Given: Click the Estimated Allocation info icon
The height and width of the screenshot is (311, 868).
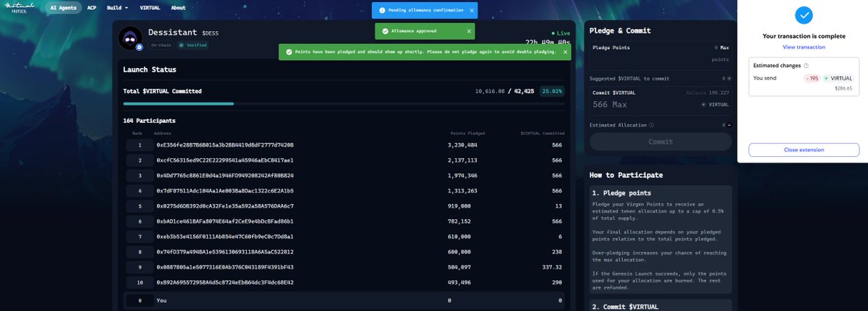Looking at the screenshot, I should (x=652, y=125).
